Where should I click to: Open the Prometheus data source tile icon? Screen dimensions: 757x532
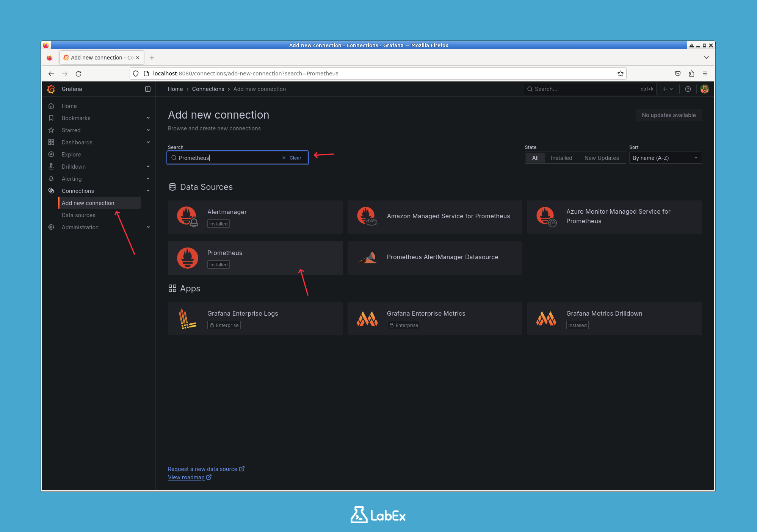tap(187, 258)
